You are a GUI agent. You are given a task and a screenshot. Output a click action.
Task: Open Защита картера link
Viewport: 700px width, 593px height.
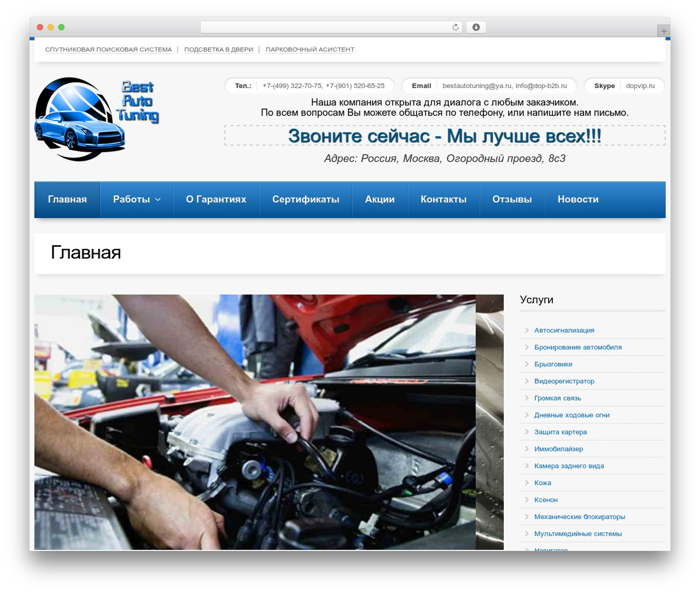(x=561, y=432)
